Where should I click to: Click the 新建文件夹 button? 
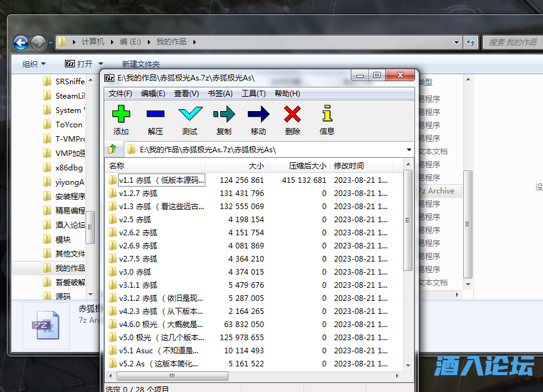[x=140, y=64]
